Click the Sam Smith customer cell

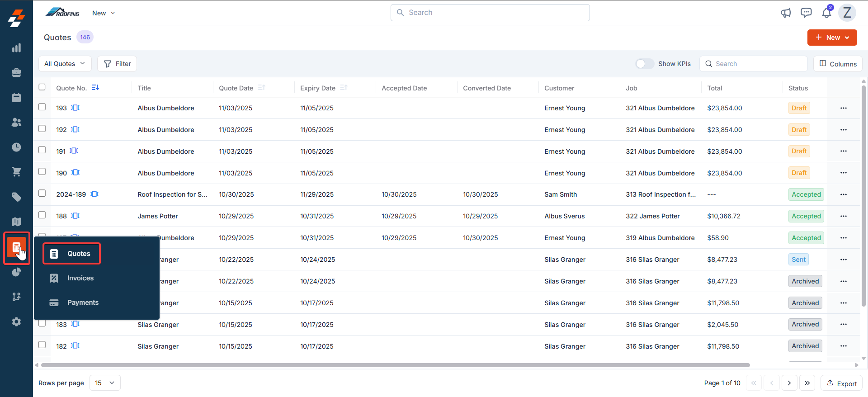(x=561, y=194)
